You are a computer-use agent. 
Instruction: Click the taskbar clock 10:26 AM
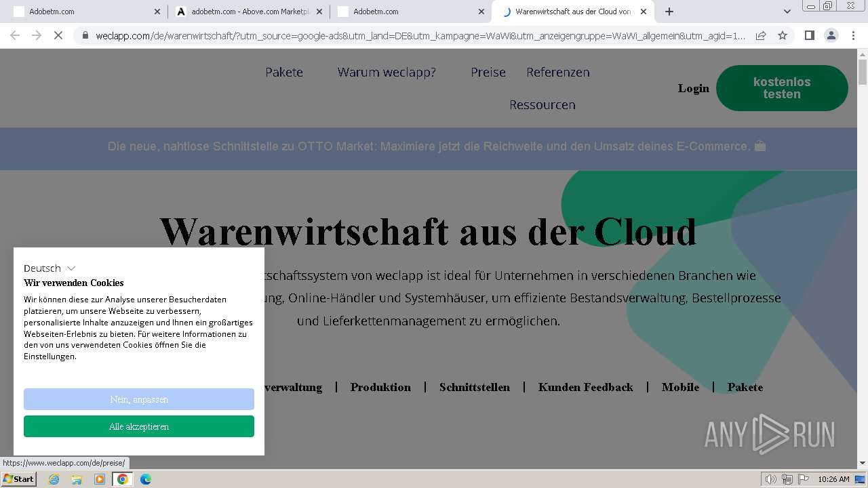click(x=833, y=479)
